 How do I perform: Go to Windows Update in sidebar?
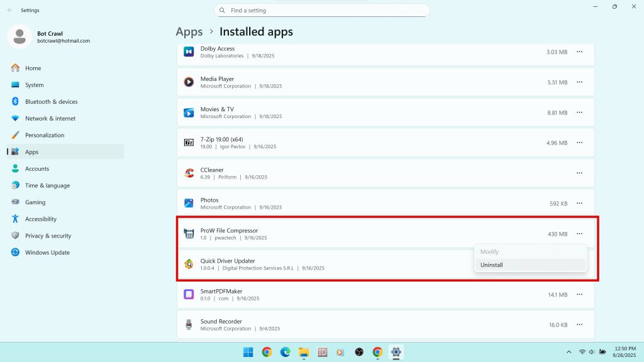(47, 253)
